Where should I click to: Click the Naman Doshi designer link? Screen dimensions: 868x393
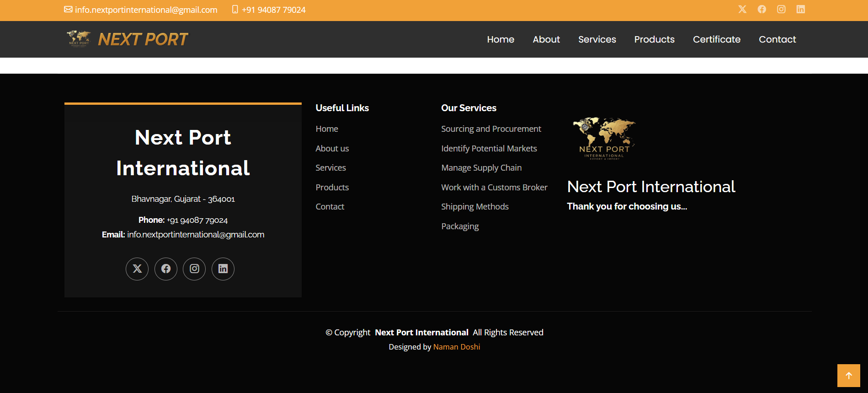(456, 347)
